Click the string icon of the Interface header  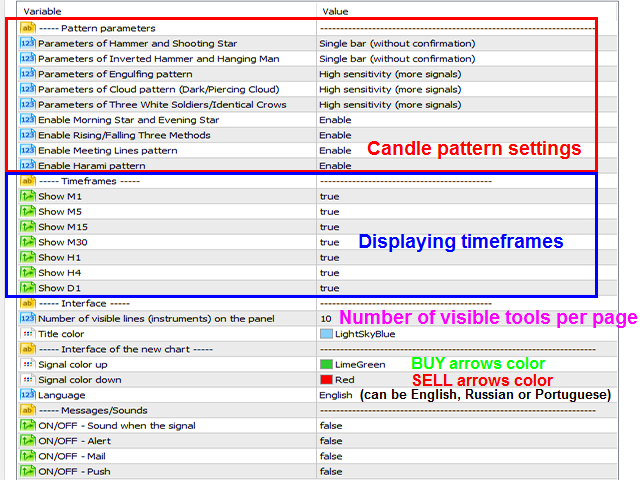27,303
